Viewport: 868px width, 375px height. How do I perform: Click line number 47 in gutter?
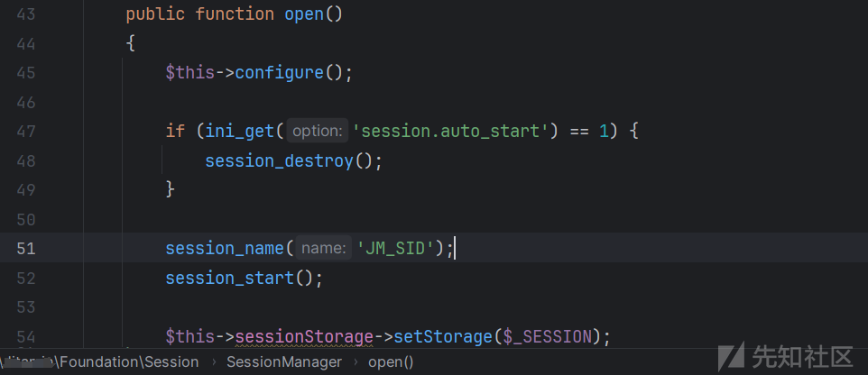coord(26,132)
